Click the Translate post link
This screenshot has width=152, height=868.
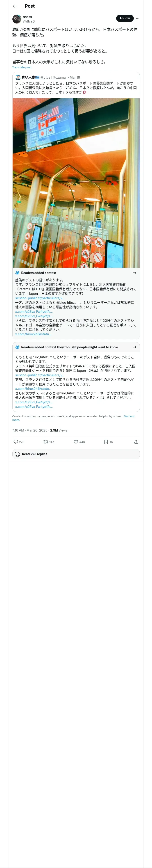22,67
